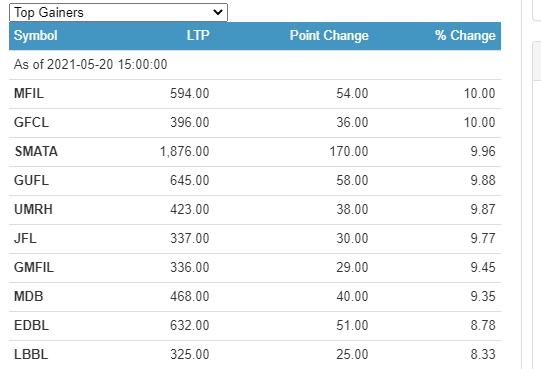Click the MFIL percent change 10.00
This screenshot has height=369, width=541.
(x=480, y=94)
